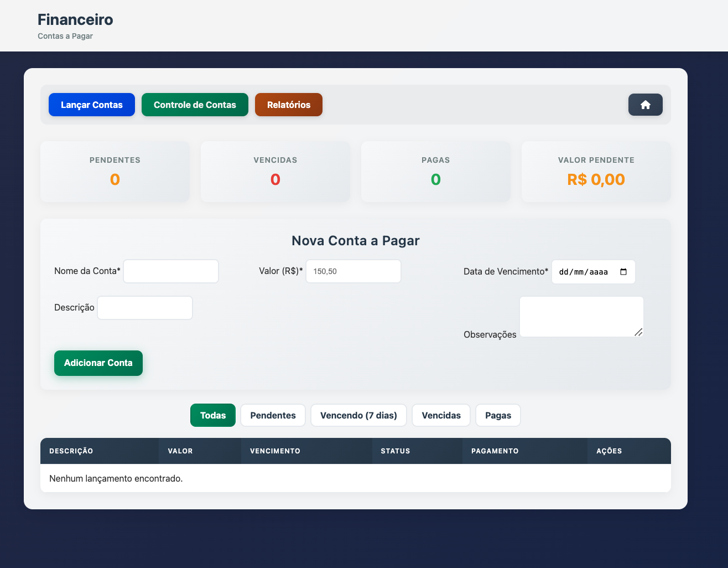Click the Descrição text field
Screen dimensions: 728x568
[x=145, y=308]
